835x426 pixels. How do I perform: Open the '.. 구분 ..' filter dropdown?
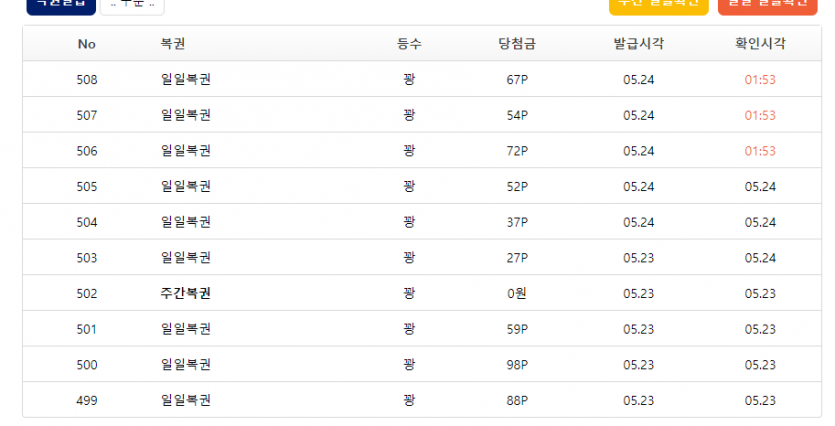132,5
